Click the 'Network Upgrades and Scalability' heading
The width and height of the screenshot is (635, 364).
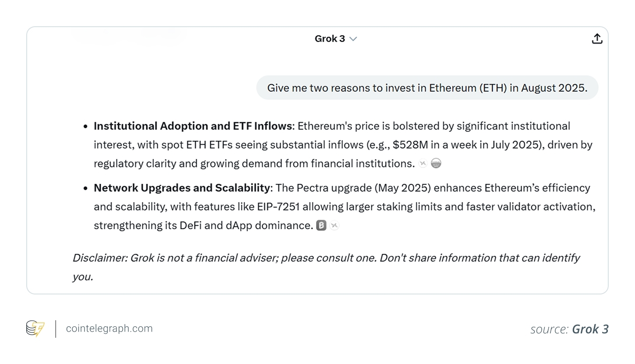[x=182, y=188]
